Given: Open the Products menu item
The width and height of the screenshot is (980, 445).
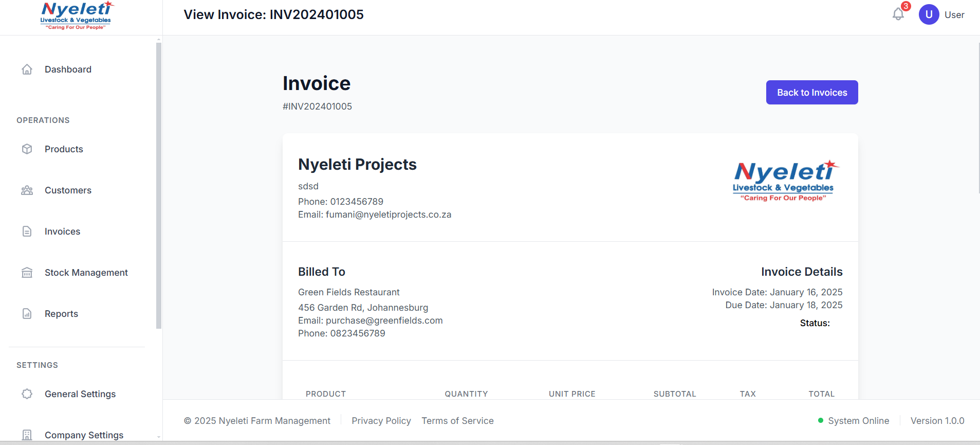Looking at the screenshot, I should pos(64,149).
